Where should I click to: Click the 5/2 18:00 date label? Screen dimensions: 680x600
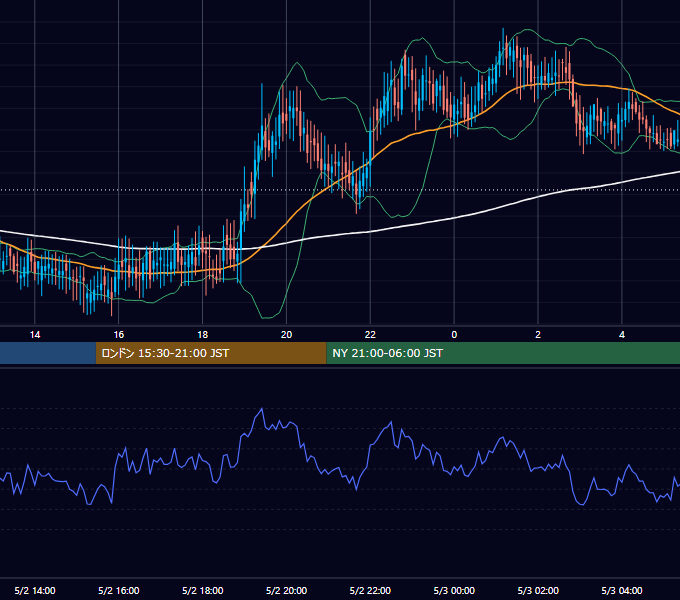point(203,590)
